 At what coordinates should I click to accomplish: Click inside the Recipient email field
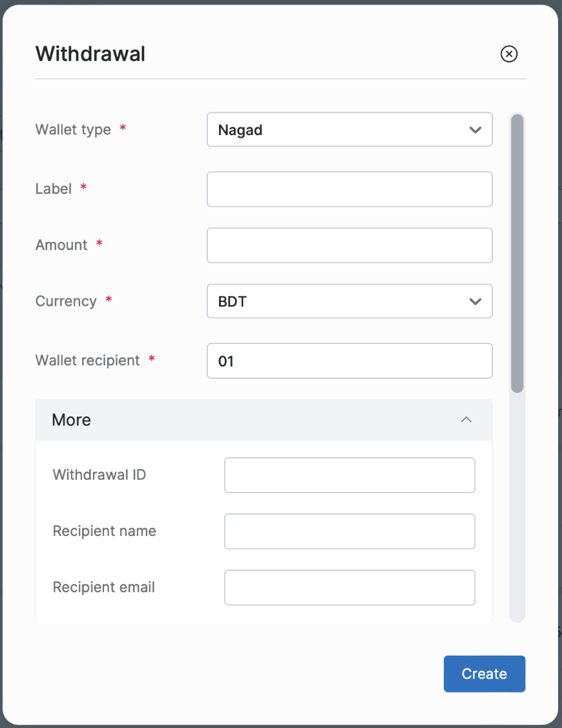(349, 588)
